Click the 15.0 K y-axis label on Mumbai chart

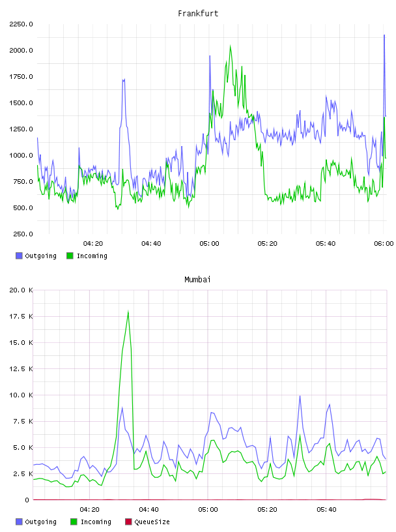coord(21,343)
